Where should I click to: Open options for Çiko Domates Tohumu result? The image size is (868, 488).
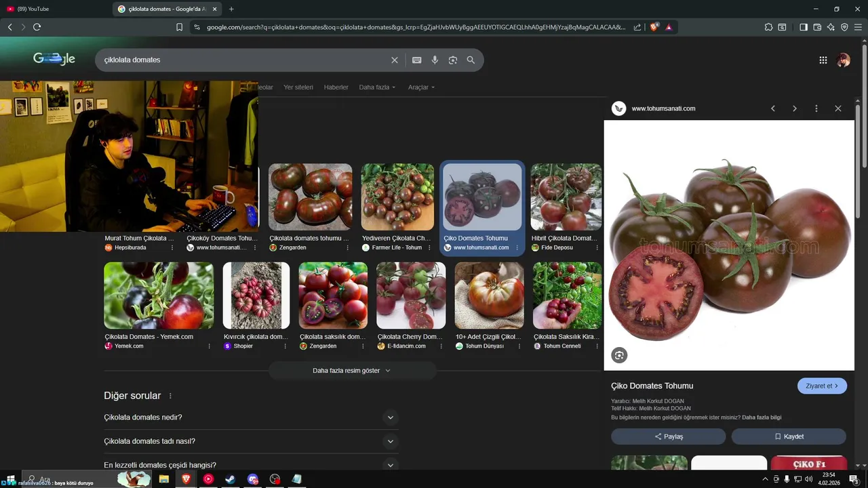tap(517, 247)
